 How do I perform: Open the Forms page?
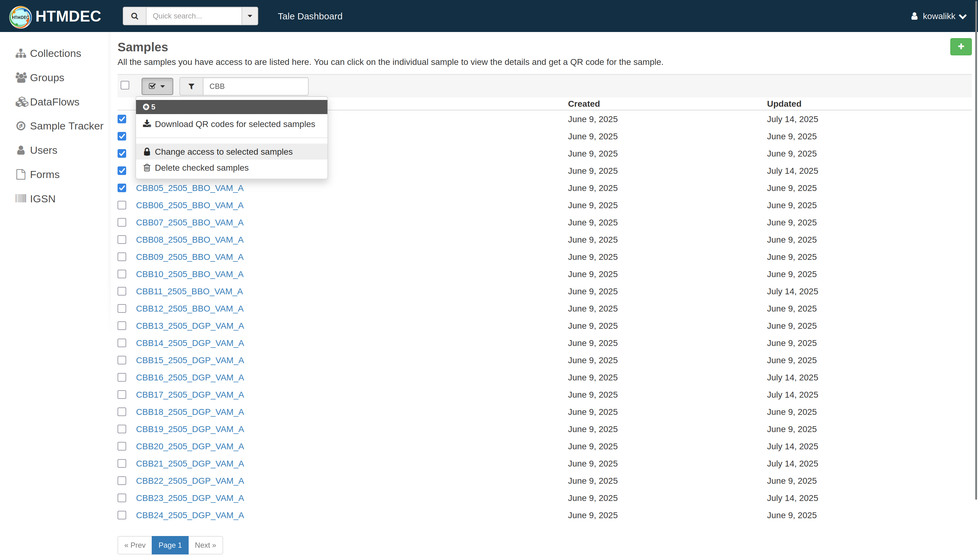click(x=44, y=174)
